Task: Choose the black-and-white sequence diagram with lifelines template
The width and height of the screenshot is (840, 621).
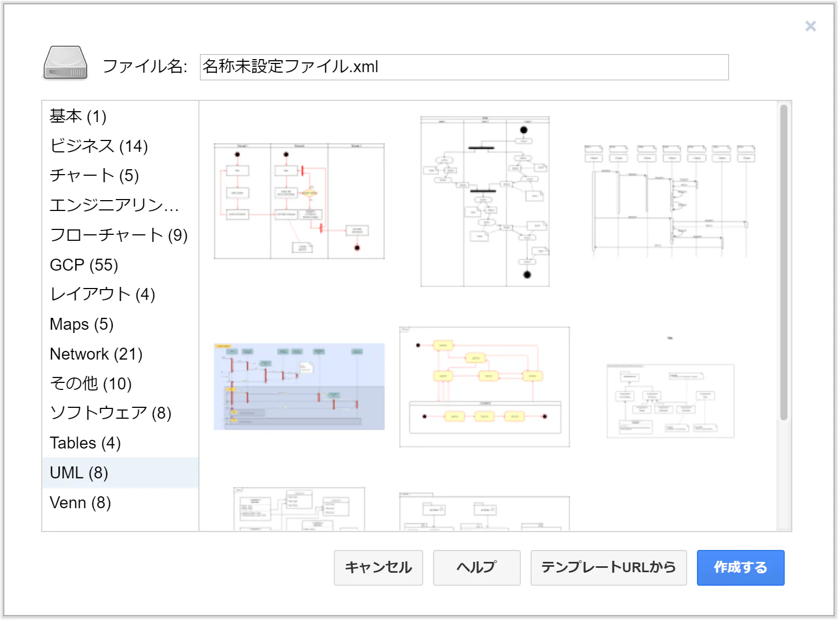Action: click(x=670, y=201)
